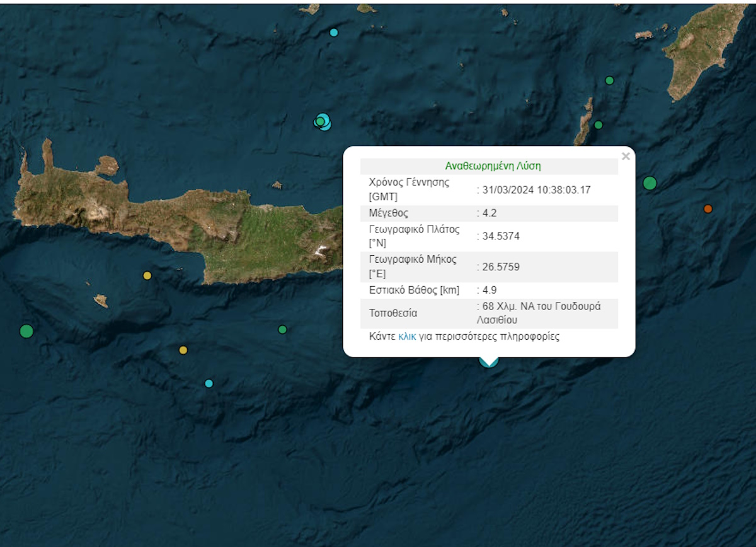Viewport: 756px width, 547px height.
Task: Select the origin time '31/03/2024 10:38:03.17'
Action: [x=537, y=189]
